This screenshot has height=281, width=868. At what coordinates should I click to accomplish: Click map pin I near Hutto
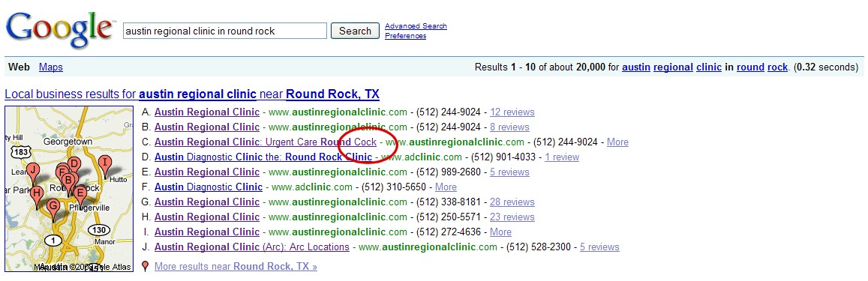(x=104, y=166)
